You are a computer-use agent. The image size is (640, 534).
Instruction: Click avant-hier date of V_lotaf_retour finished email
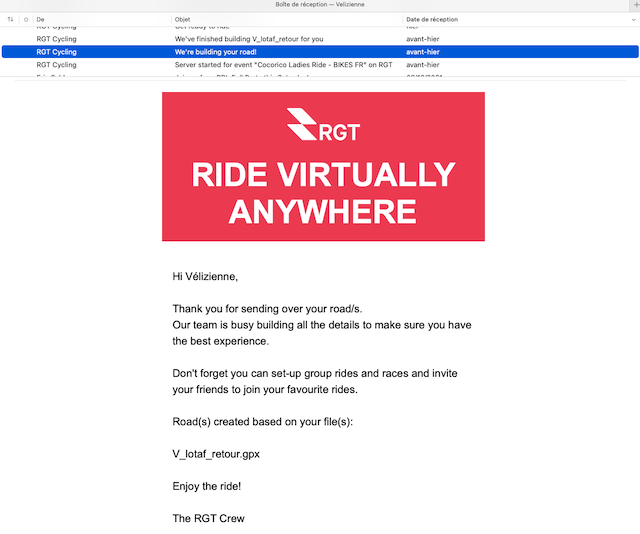422,39
